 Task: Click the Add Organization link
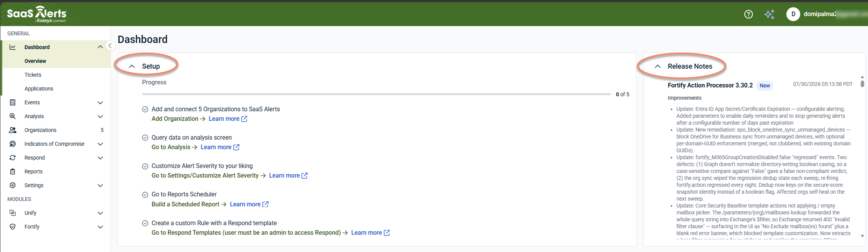(179, 119)
